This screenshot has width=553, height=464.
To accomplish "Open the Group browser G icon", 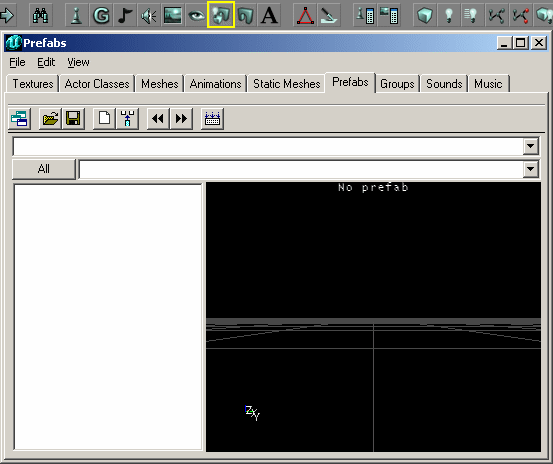I will click(x=101, y=15).
